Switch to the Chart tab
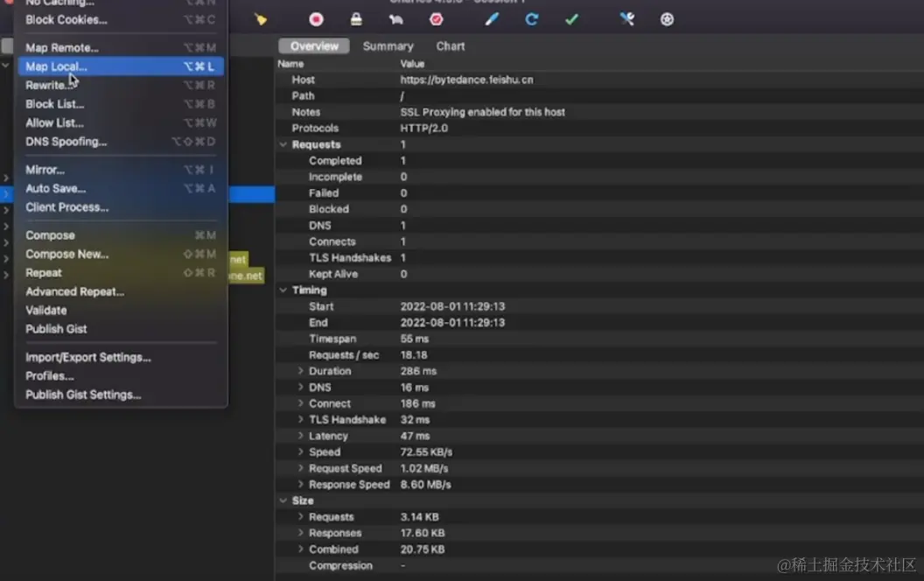924x581 pixels. pos(451,46)
